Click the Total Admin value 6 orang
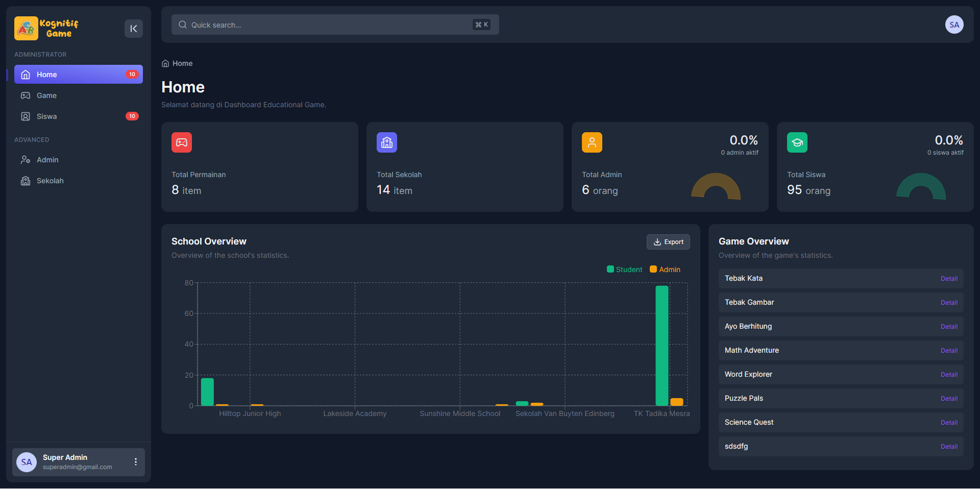Image resolution: width=980 pixels, height=489 pixels. (x=600, y=190)
